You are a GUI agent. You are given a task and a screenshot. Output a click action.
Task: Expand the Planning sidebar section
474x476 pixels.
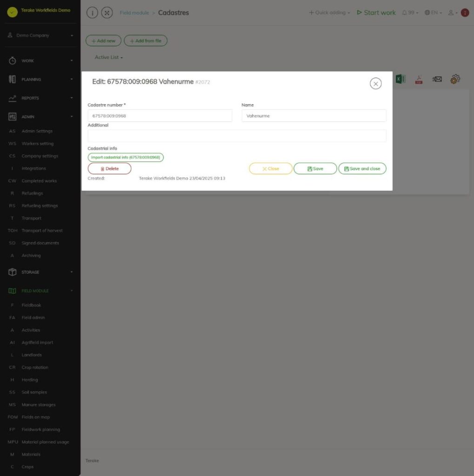click(40, 79)
